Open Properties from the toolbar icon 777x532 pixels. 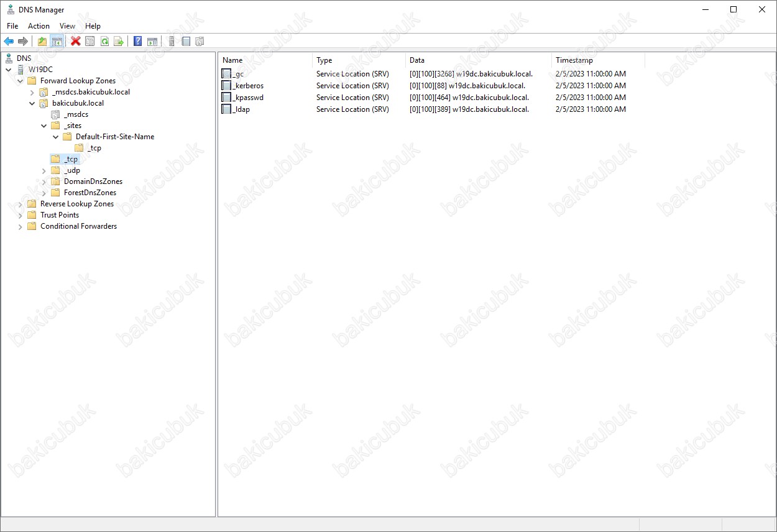pos(90,42)
